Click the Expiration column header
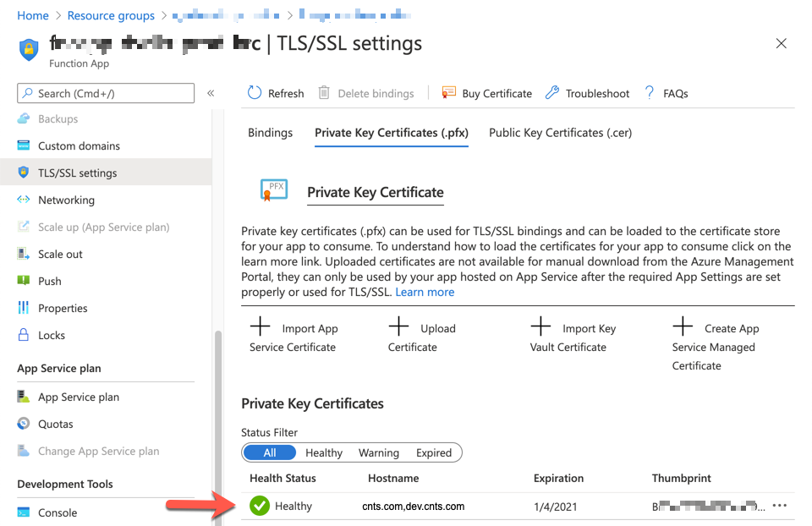Image resolution: width=812 pixels, height=526 pixels. pyautogui.click(x=558, y=478)
